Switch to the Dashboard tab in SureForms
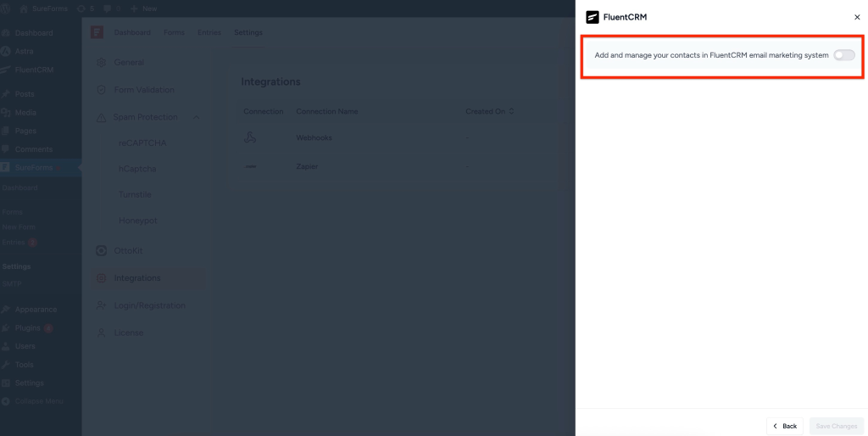The height and width of the screenshot is (436, 868). point(132,33)
